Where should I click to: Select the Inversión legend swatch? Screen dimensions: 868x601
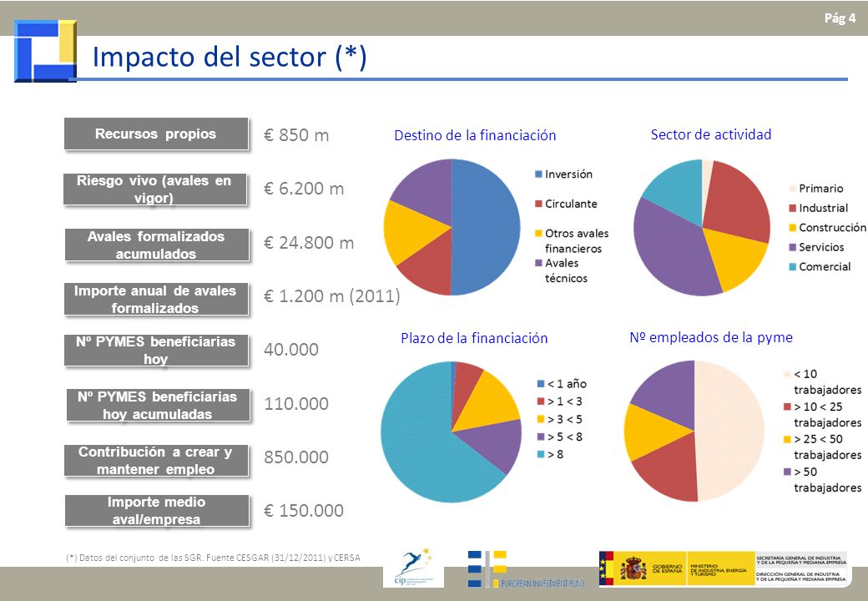[538, 174]
